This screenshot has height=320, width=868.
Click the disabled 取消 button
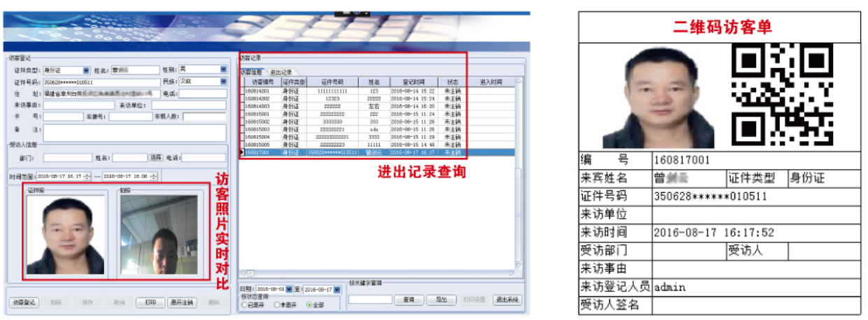[118, 302]
